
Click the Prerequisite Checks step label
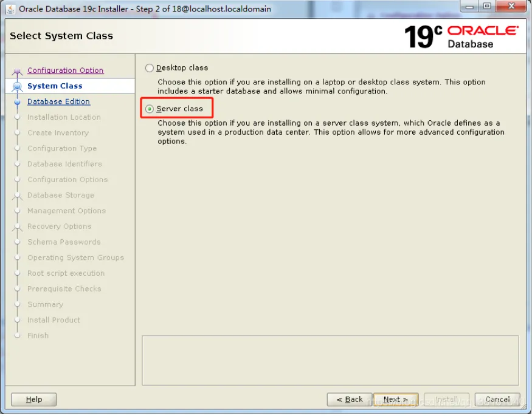coord(64,288)
